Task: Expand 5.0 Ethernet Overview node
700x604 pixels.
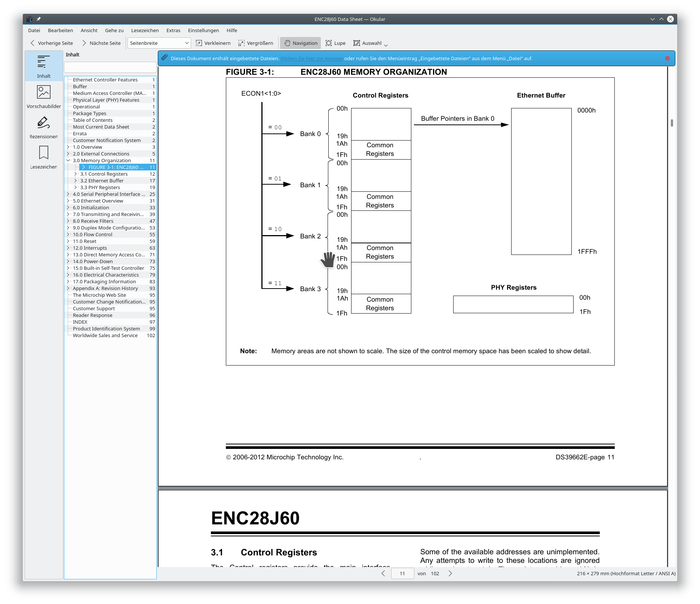Action: (x=68, y=201)
